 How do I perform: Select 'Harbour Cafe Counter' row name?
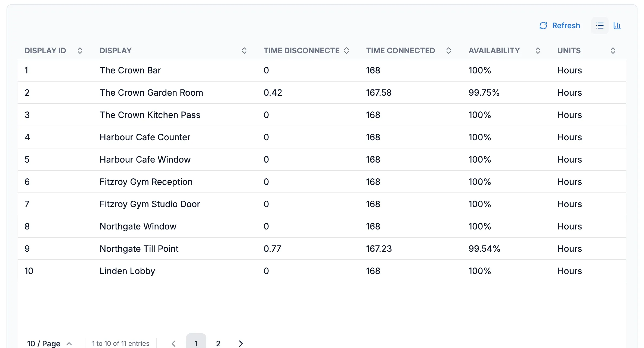(145, 137)
